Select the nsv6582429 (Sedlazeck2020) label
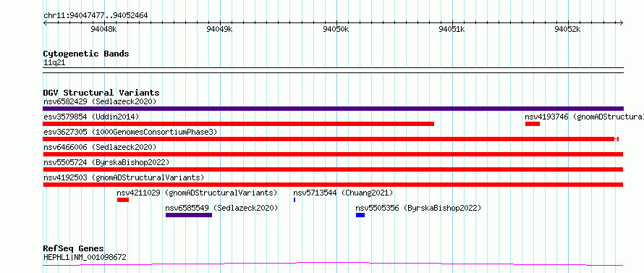644x273 pixels. (100, 101)
